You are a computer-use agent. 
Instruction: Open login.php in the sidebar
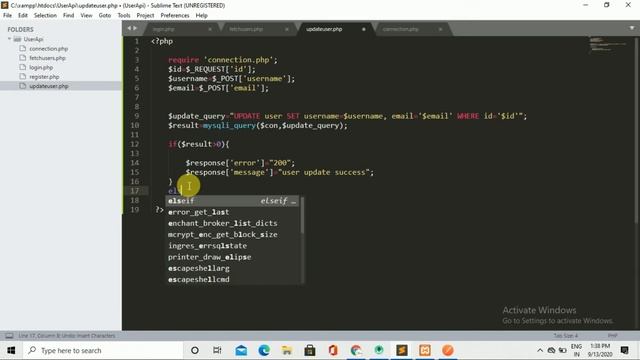(x=41, y=67)
